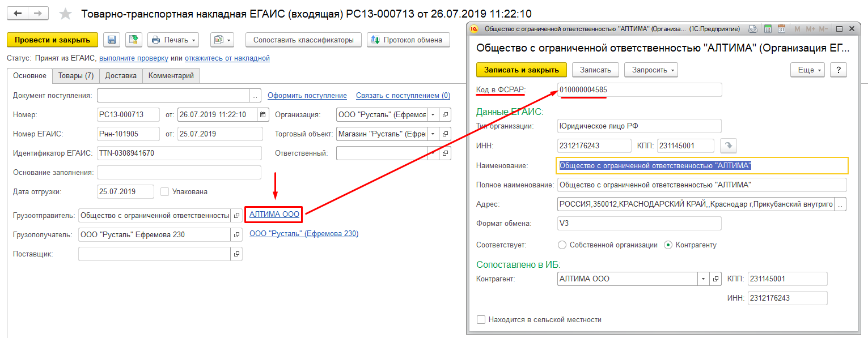Open Печать dropdown menu
868x338 pixels.
pos(173,40)
